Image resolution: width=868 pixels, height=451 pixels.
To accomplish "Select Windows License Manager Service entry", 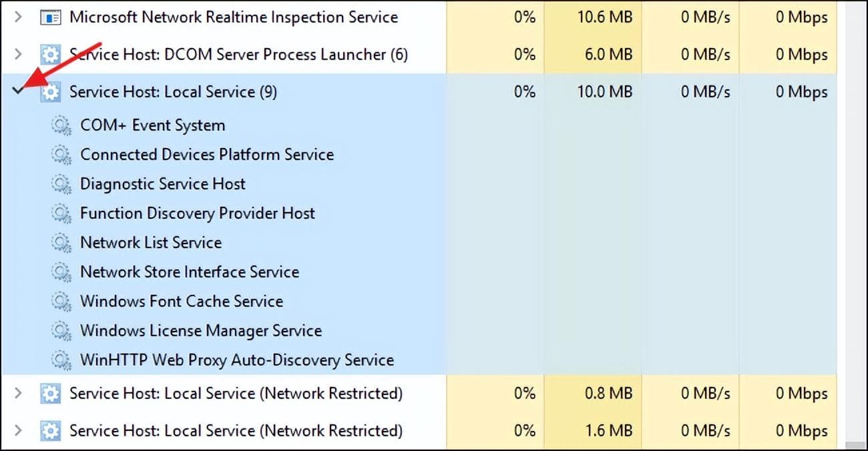I will [201, 331].
